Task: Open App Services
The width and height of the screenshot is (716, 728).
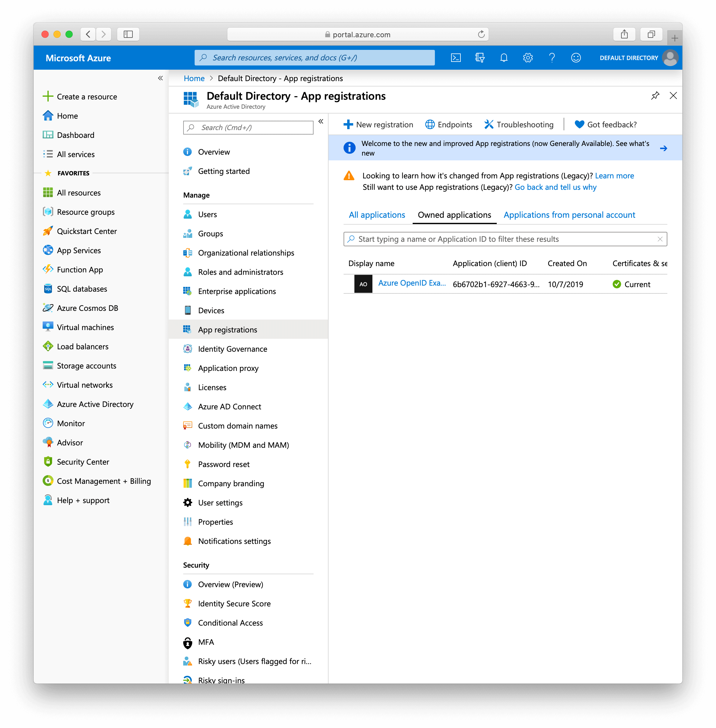Action: (71, 250)
